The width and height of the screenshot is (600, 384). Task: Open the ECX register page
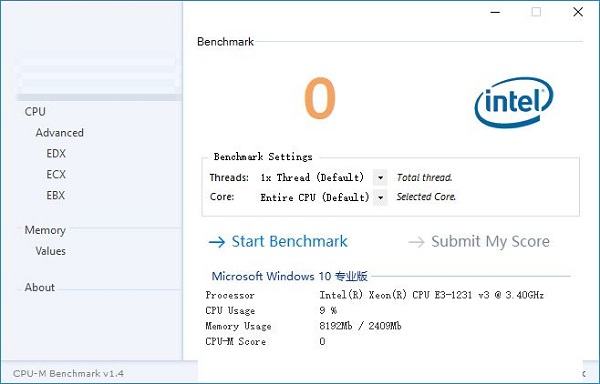pos(56,174)
